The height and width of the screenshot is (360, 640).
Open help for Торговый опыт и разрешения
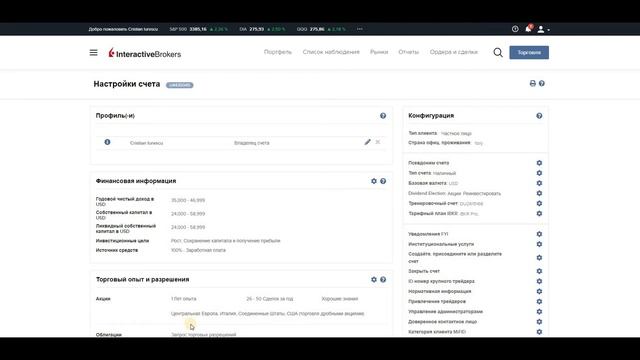(383, 280)
